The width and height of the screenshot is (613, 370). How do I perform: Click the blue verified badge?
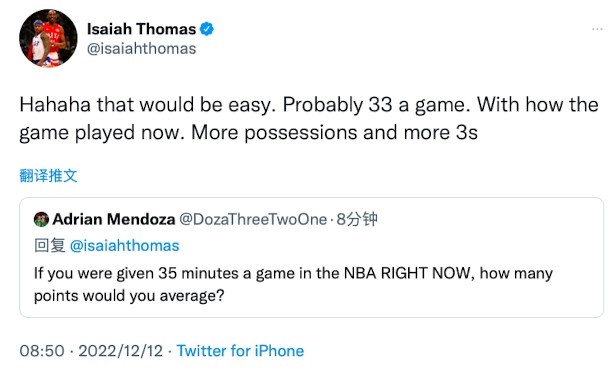[x=207, y=29]
